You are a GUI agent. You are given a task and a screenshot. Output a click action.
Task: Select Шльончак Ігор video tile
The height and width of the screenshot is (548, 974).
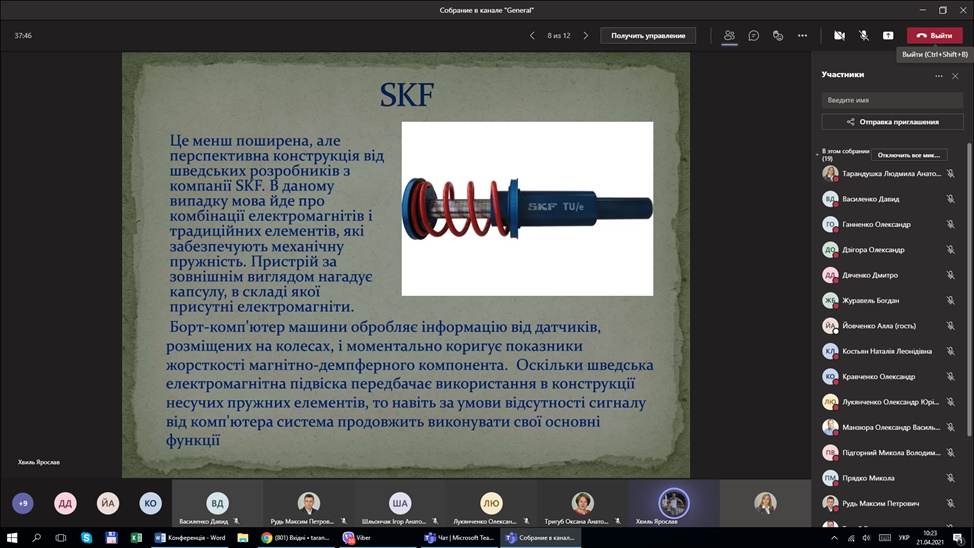399,503
